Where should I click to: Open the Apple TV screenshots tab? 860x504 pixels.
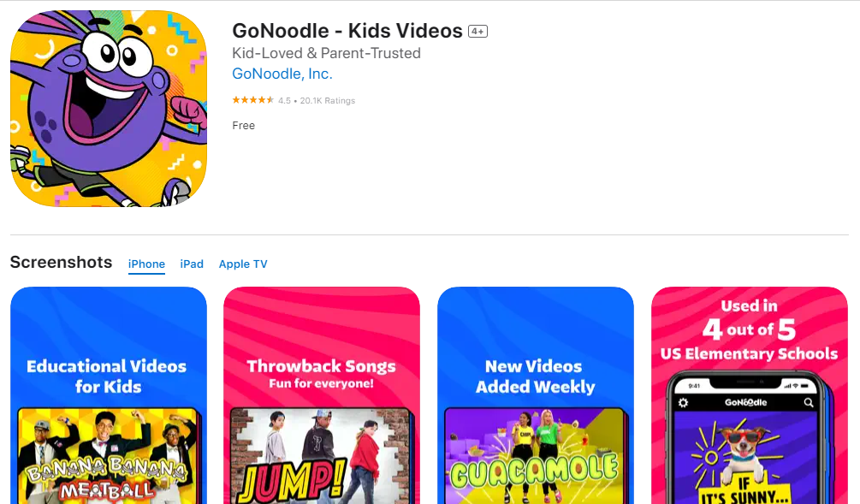tap(243, 264)
